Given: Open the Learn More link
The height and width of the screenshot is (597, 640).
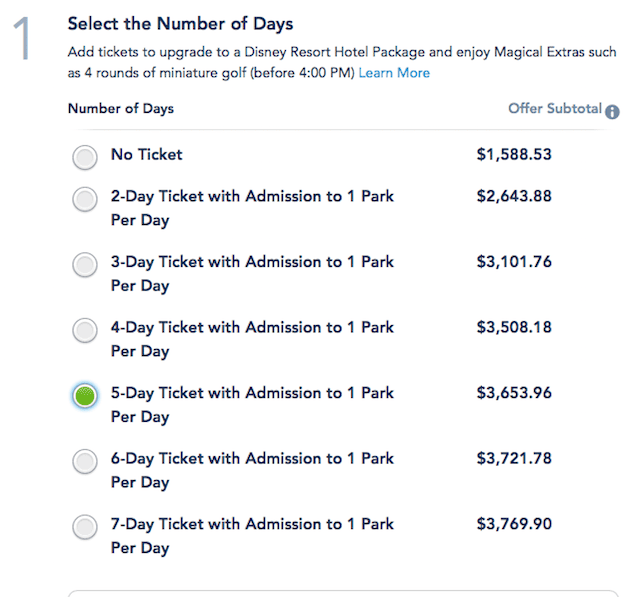Looking at the screenshot, I should tap(394, 73).
